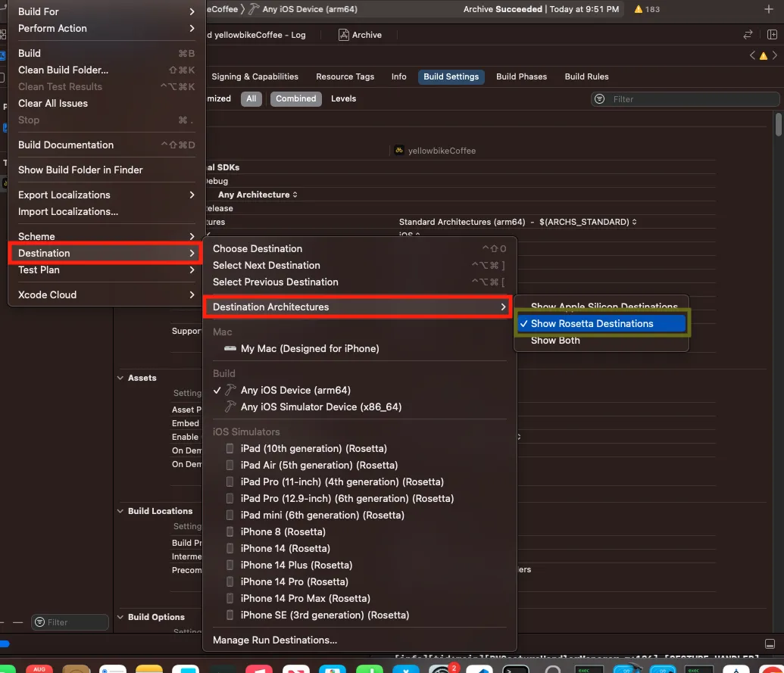The image size is (784, 673).
Task: Choose Build from the Product menu
Action: coord(105,54)
